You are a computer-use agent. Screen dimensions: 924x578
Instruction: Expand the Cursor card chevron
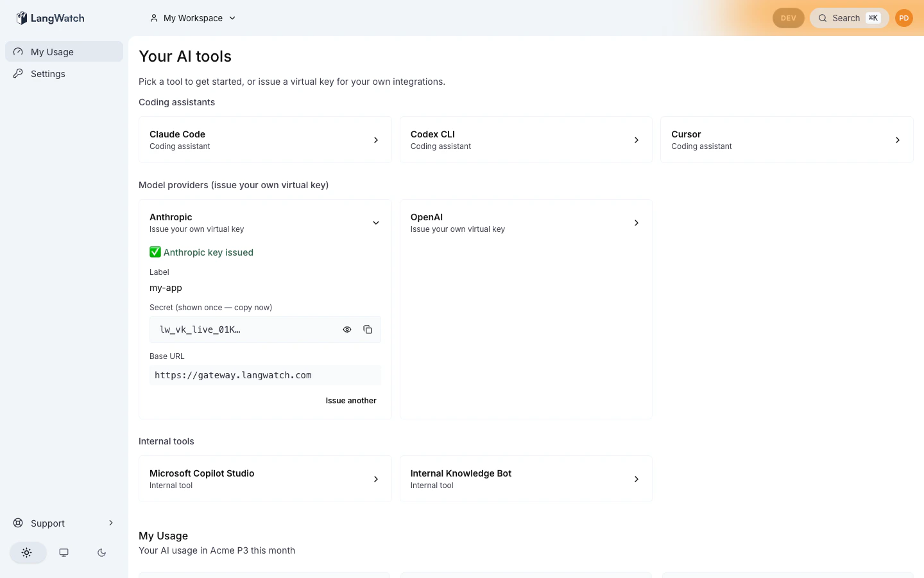898,140
